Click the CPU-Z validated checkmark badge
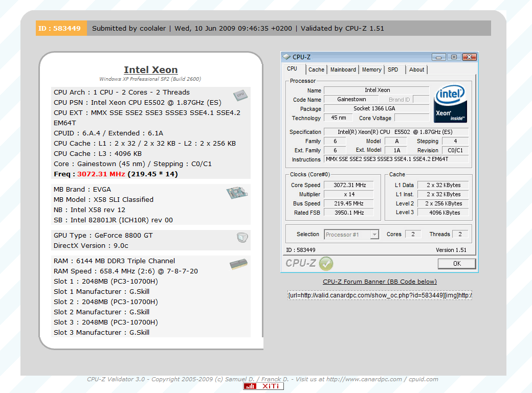 pos(326,264)
